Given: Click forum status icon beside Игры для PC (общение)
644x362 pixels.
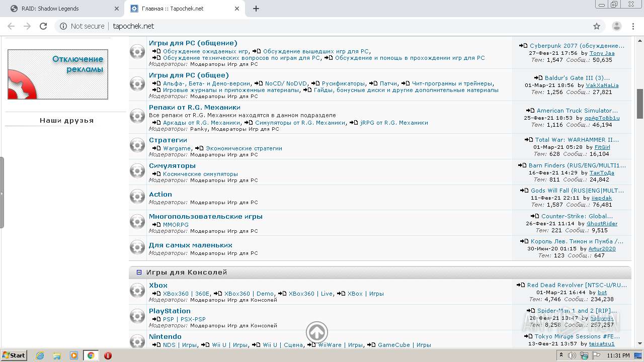Looking at the screenshot, I should click(x=137, y=51).
